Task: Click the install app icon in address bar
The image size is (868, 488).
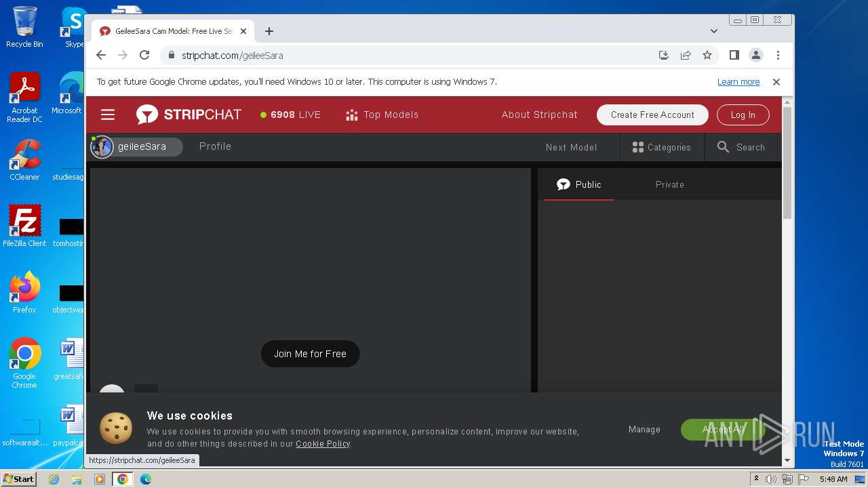Action: (664, 55)
